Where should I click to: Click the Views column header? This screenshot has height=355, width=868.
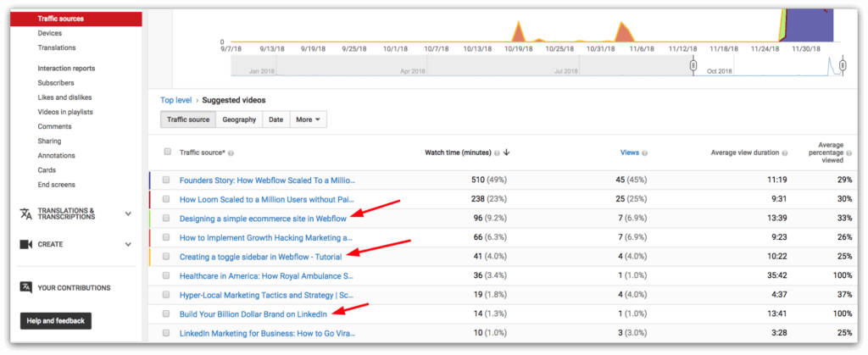tap(630, 153)
